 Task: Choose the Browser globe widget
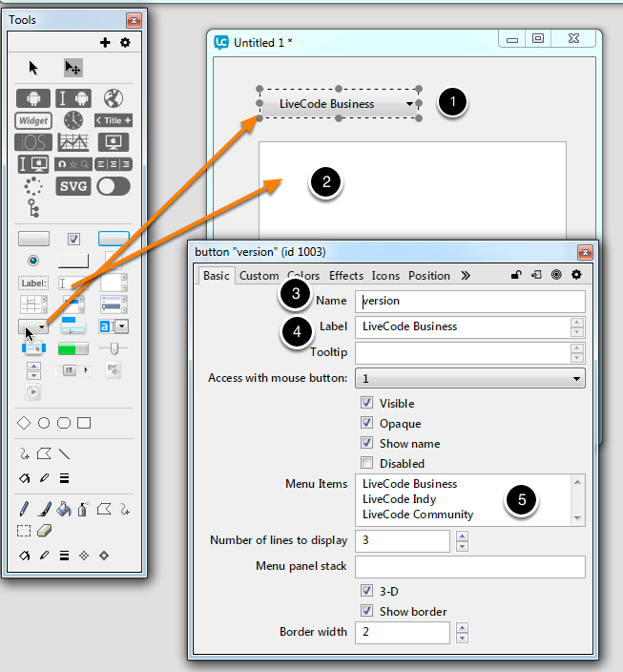point(114,98)
